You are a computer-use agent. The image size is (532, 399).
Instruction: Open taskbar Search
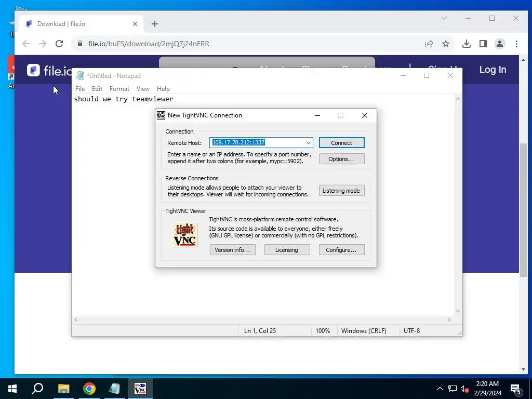37,389
